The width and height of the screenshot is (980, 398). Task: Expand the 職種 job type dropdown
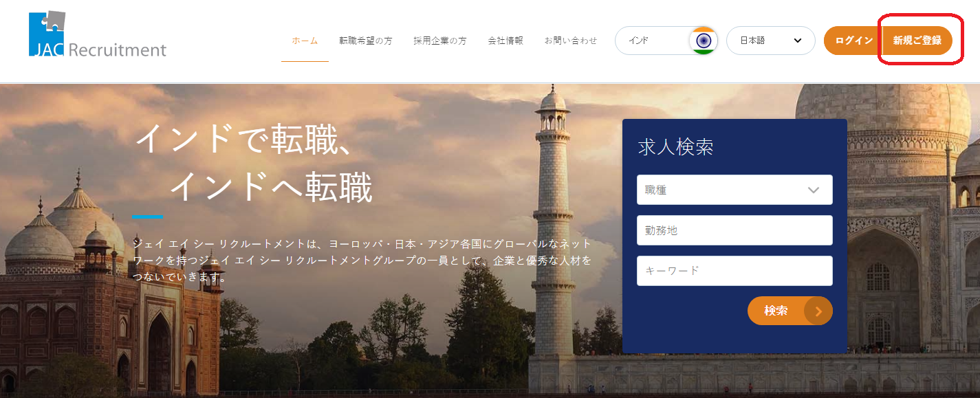point(734,190)
